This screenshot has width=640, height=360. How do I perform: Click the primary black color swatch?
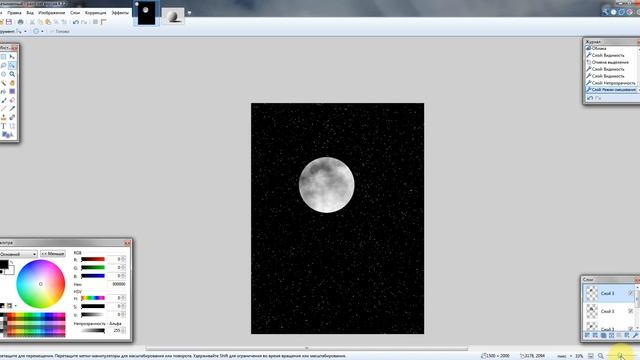click(3, 264)
